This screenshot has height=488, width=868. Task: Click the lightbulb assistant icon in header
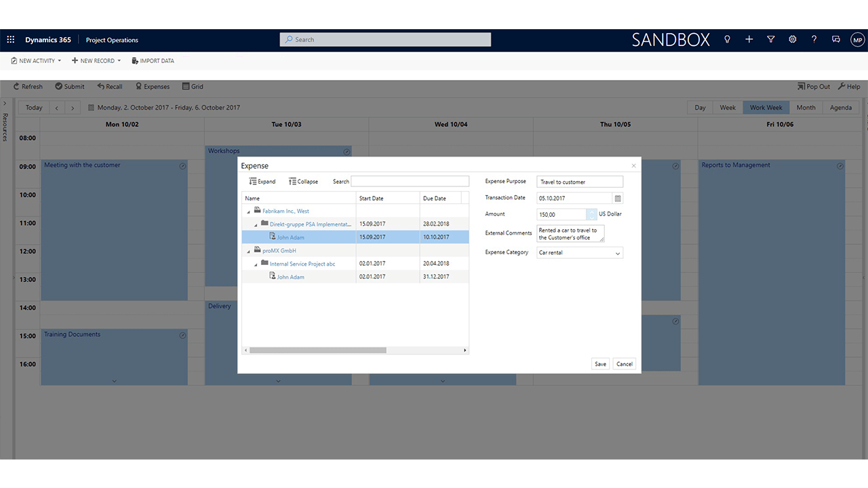(727, 39)
